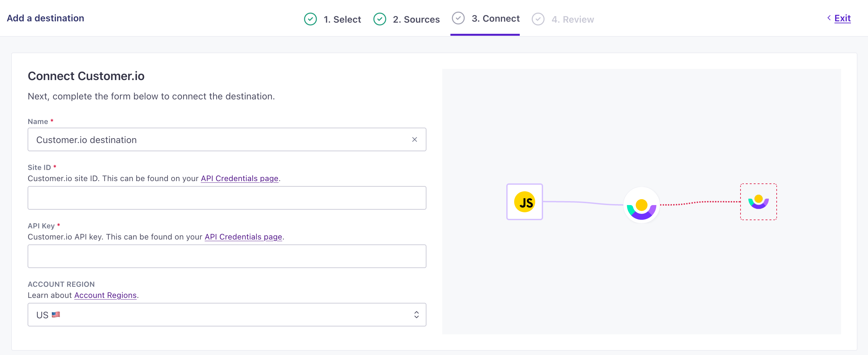Open the Account Regions help link
868x355 pixels.
pos(105,295)
